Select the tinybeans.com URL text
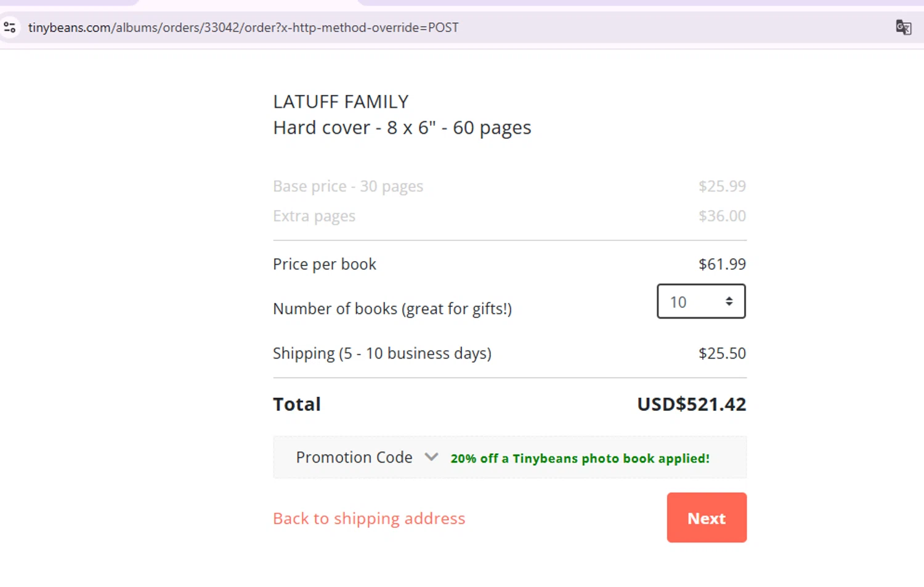This screenshot has width=924, height=587. (x=243, y=28)
